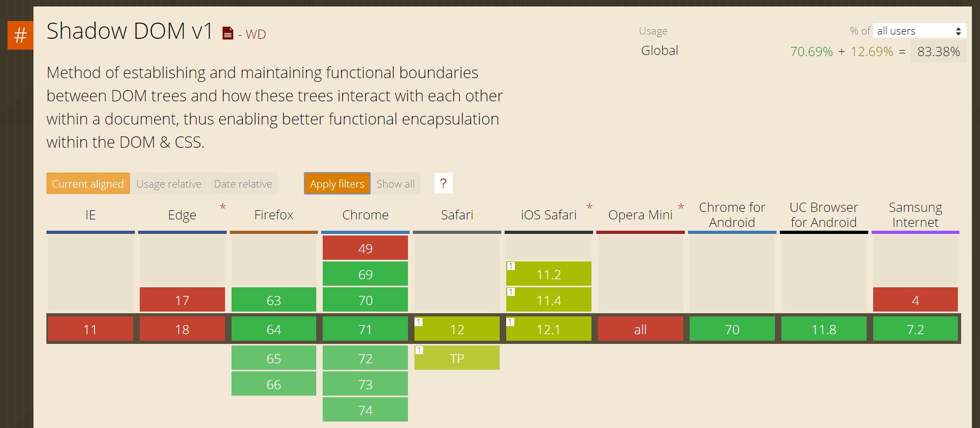Click the asterisk beside Opera Mini heading

[x=681, y=207]
